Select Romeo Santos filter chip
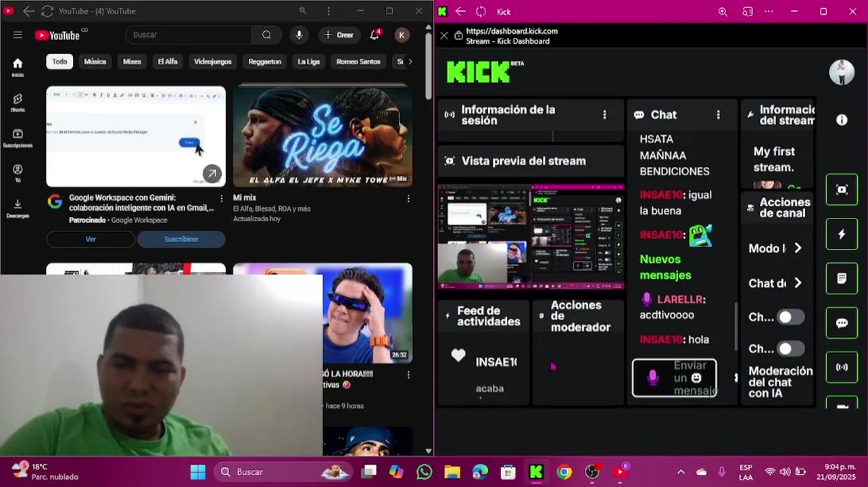The height and width of the screenshot is (487, 868). tap(358, 62)
